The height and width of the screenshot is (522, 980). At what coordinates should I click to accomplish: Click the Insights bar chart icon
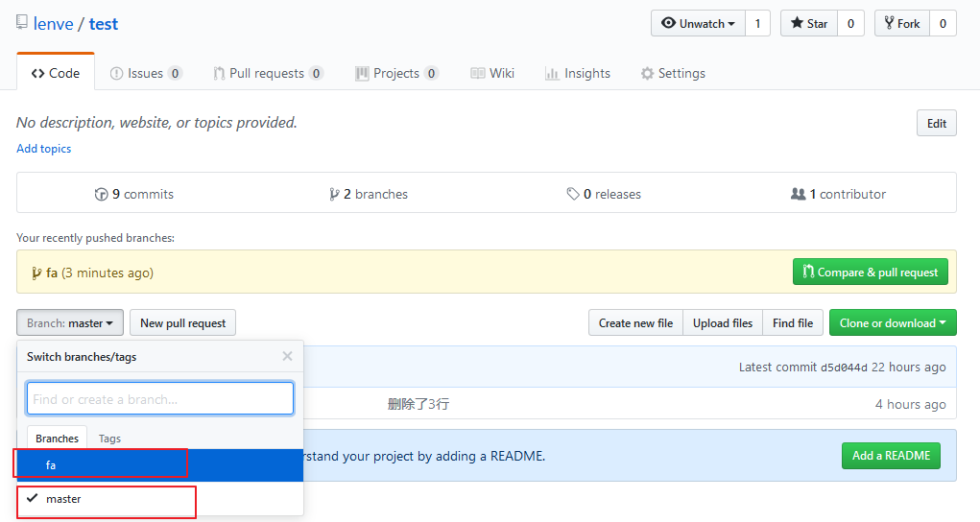click(552, 74)
